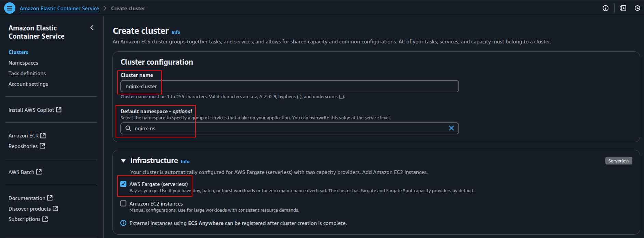Clear the default namespace with X icon

(x=451, y=128)
